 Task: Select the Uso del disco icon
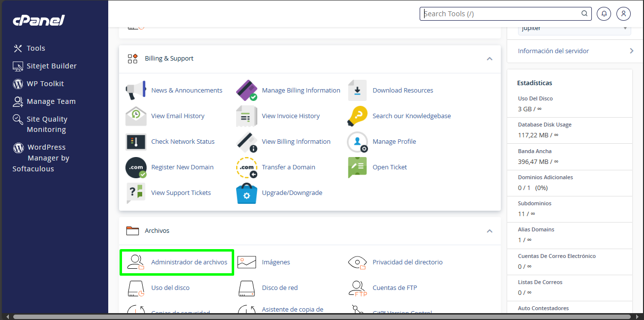click(136, 288)
